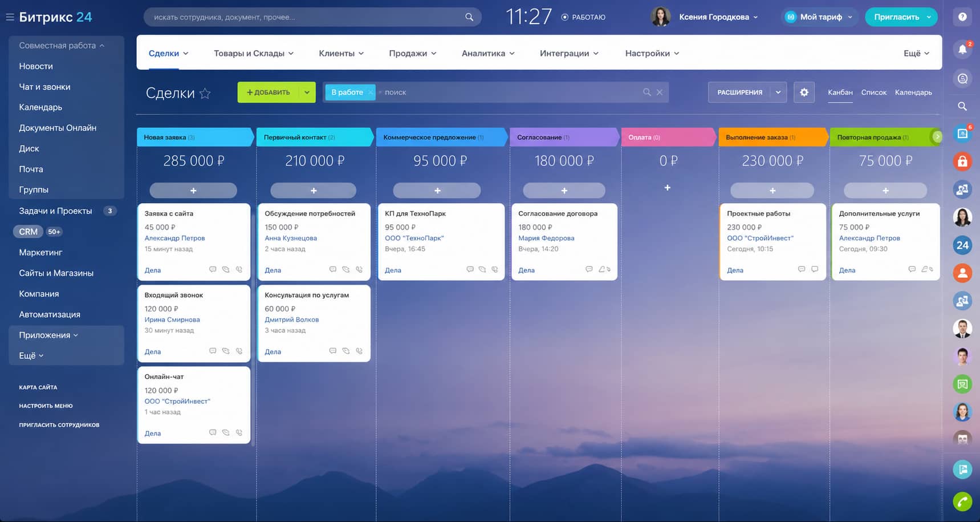Switch to Список view
980x522 pixels.
click(873, 92)
